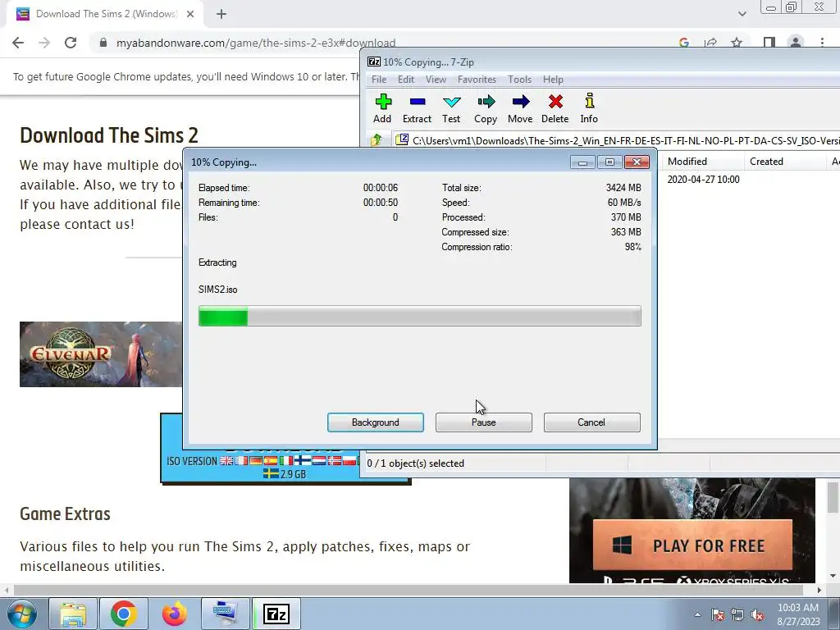
Task: Click the Google icon in address bar
Action: [x=683, y=43]
